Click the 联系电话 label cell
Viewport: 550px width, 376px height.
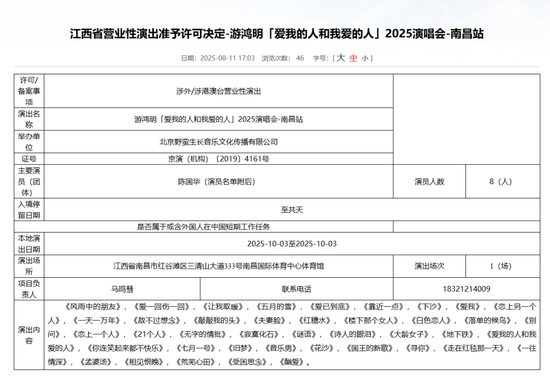[297, 289]
